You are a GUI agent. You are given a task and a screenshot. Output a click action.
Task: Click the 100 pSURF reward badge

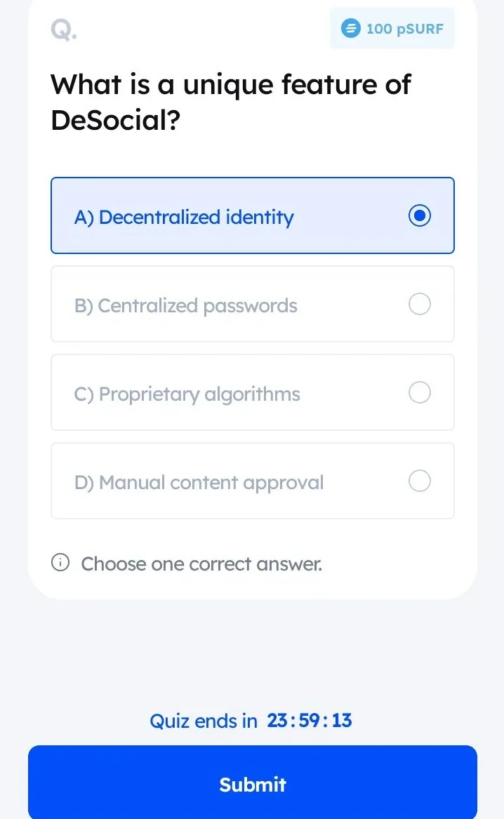[x=392, y=28]
